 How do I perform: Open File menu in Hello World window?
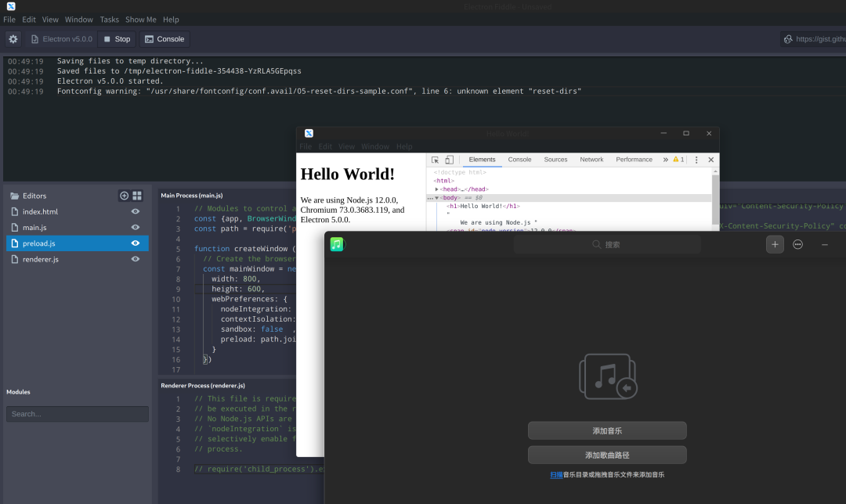click(305, 146)
